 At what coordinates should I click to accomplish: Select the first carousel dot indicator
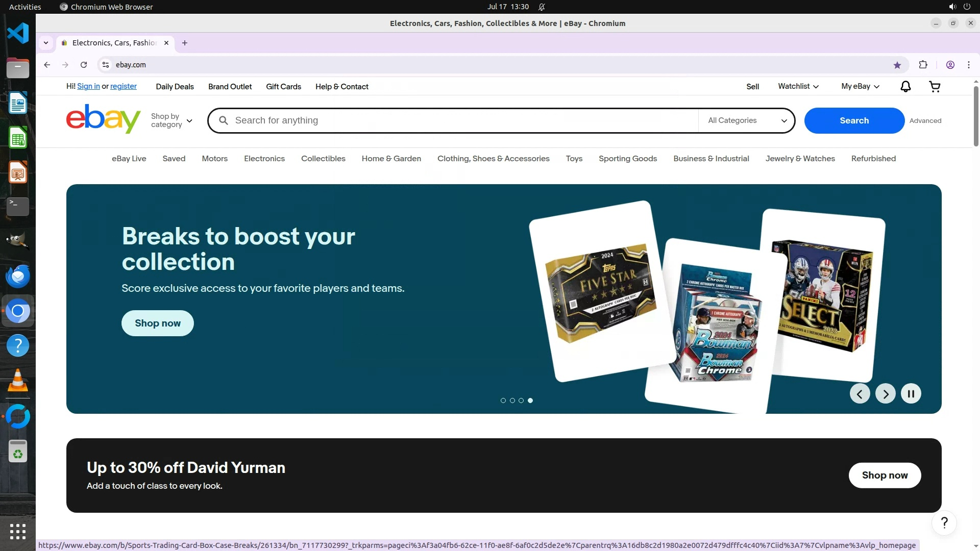coord(503,400)
